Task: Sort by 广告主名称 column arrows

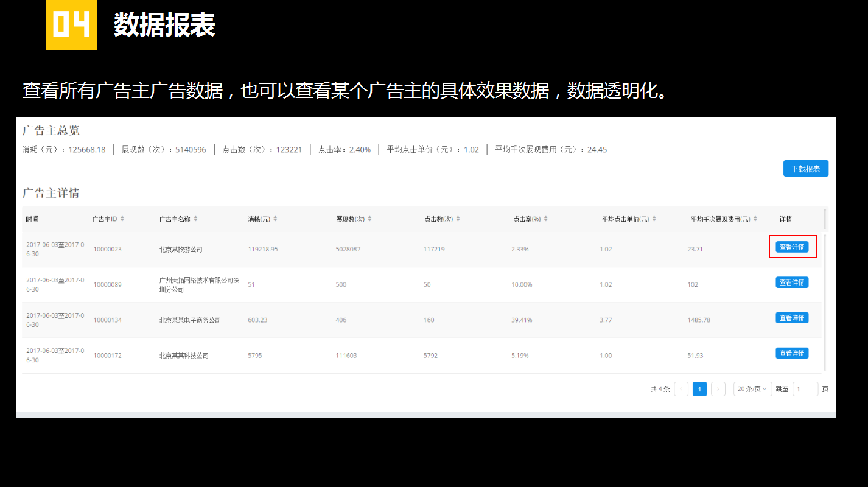Action: point(195,219)
